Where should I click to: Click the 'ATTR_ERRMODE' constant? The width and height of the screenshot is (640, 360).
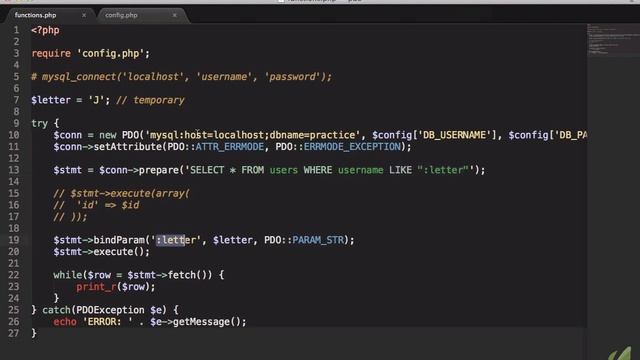(230, 147)
